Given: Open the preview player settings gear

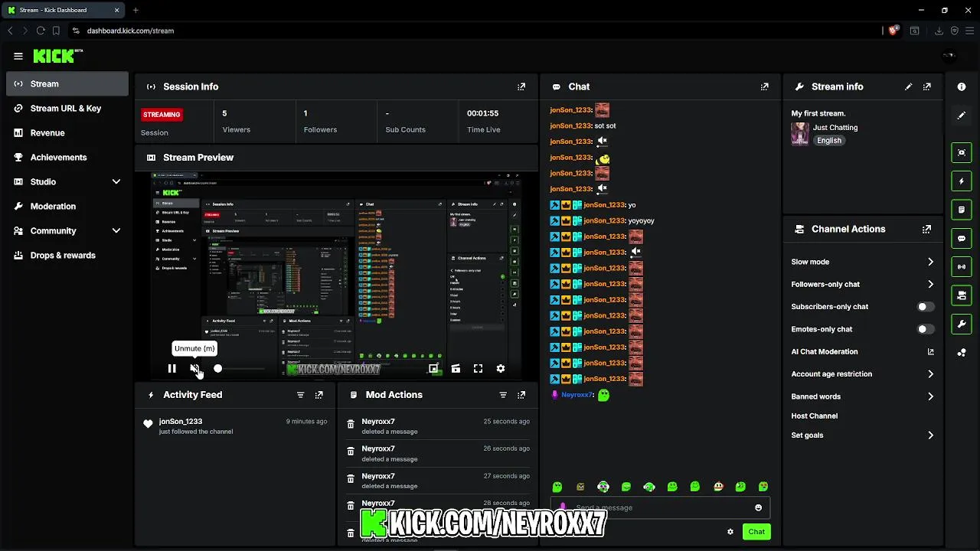Looking at the screenshot, I should click(x=501, y=369).
